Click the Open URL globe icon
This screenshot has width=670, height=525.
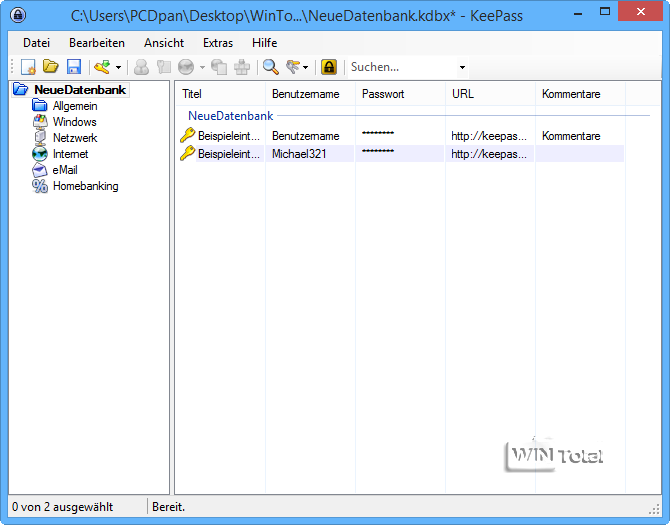[x=186, y=67]
